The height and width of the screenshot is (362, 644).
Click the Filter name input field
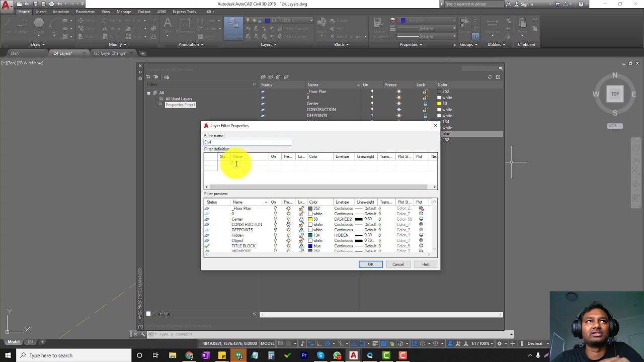(x=248, y=142)
